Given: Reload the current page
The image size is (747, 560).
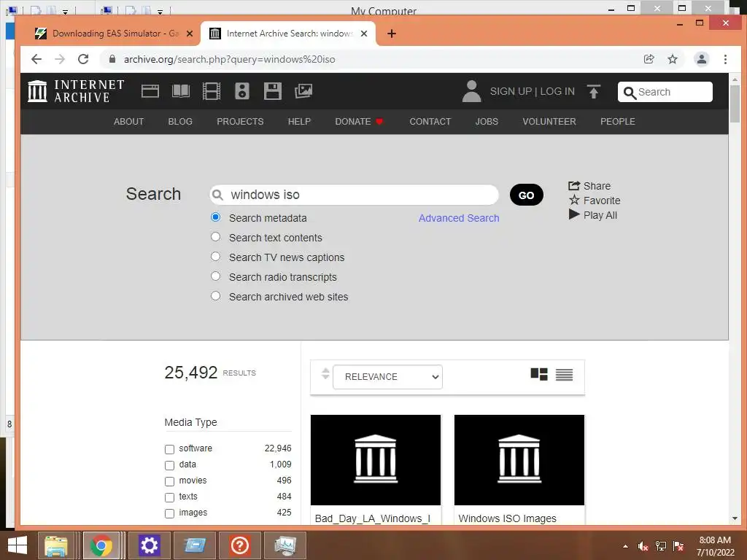Looking at the screenshot, I should click(83, 59).
